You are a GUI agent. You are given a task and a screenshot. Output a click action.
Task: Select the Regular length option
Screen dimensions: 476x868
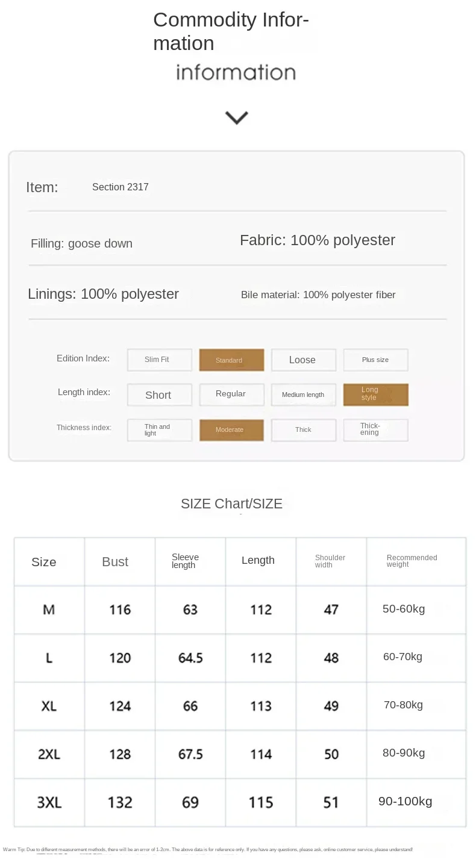pyautogui.click(x=231, y=395)
